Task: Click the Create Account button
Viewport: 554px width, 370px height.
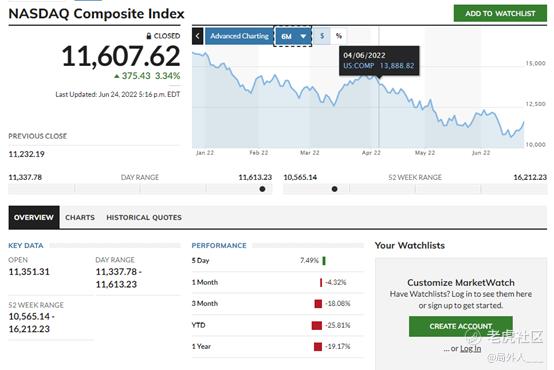Action: (460, 326)
